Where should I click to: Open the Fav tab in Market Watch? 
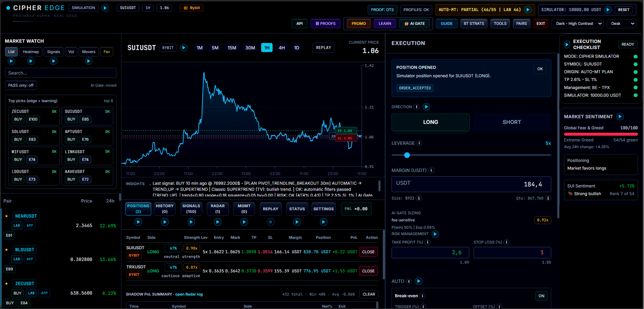point(107,52)
